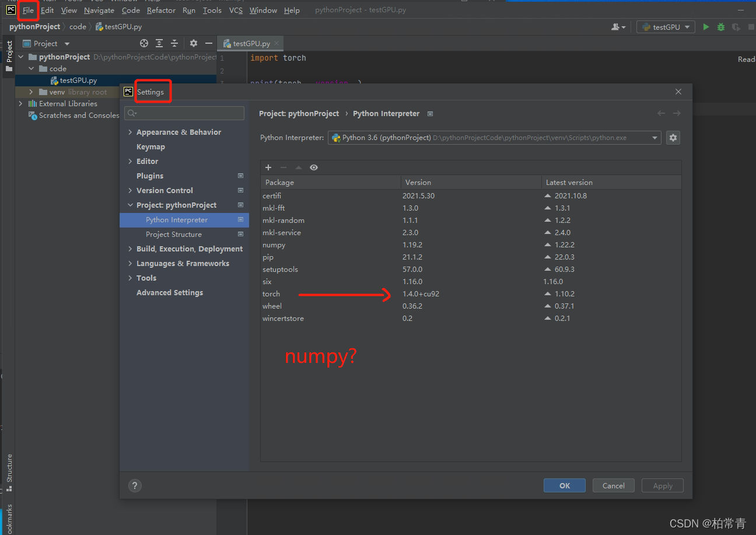This screenshot has height=535, width=756.
Task: Click the Project tool window side tab
Action: click(x=9, y=56)
